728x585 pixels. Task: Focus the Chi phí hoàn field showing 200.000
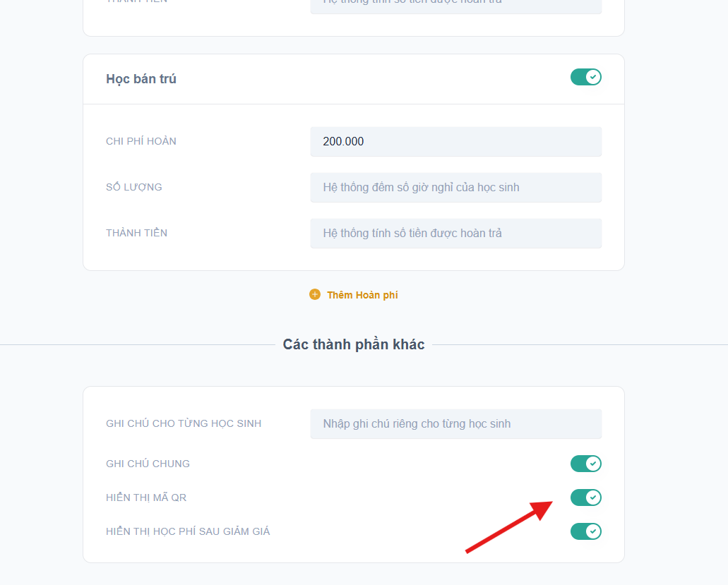click(x=455, y=142)
